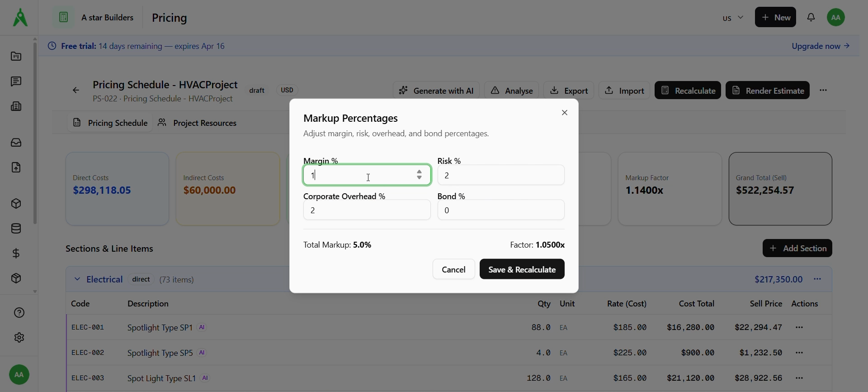The width and height of the screenshot is (868, 392).
Task: Open the US region dropdown
Action: click(732, 18)
